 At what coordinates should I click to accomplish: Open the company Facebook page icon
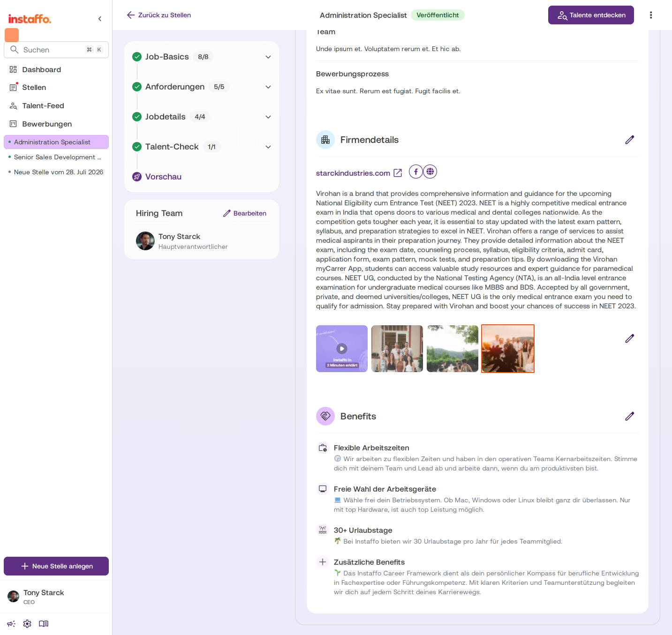tap(416, 172)
